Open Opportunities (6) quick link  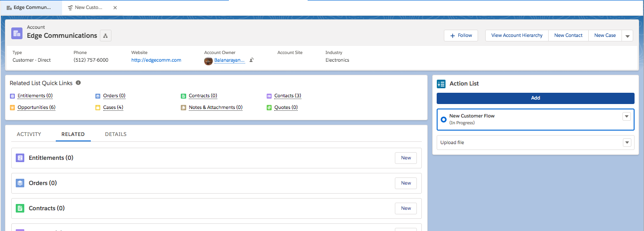(36, 108)
